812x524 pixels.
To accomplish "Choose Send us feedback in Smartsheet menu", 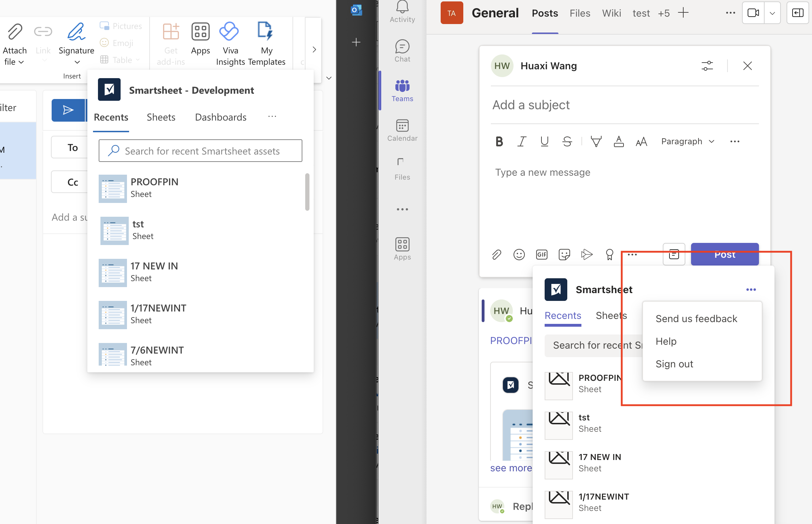I will point(696,318).
